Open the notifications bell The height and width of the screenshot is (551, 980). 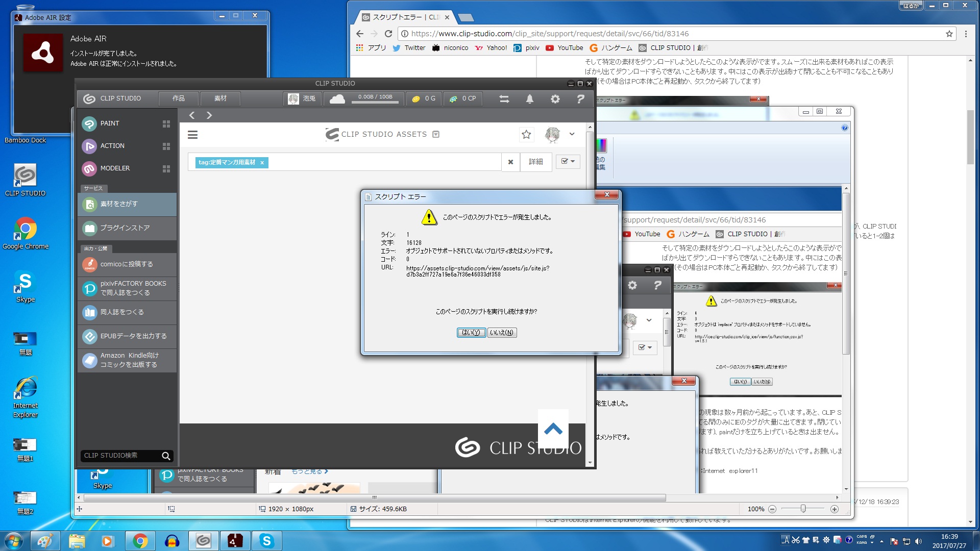tap(530, 99)
